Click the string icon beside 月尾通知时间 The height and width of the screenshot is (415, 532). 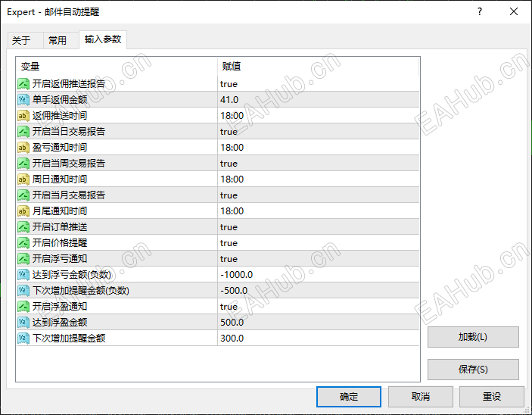click(23, 211)
